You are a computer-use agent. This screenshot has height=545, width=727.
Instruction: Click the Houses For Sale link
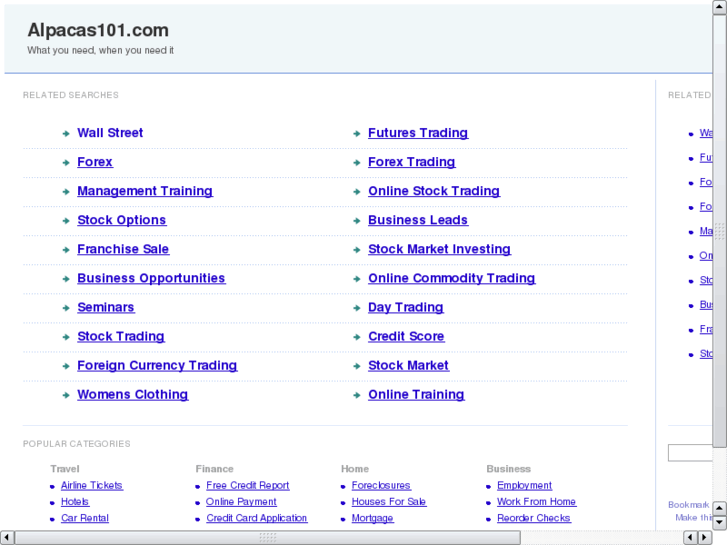coord(389,502)
